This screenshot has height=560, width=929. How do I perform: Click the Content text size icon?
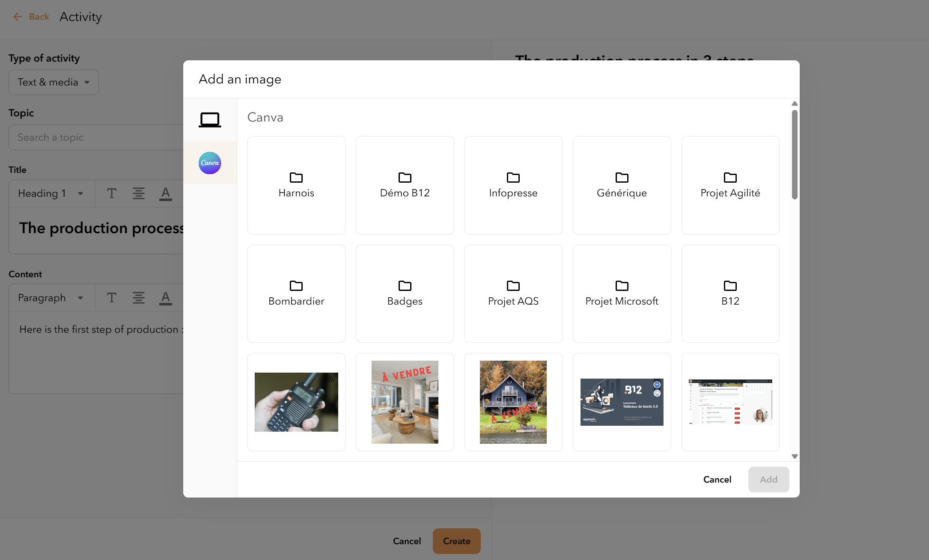112,298
